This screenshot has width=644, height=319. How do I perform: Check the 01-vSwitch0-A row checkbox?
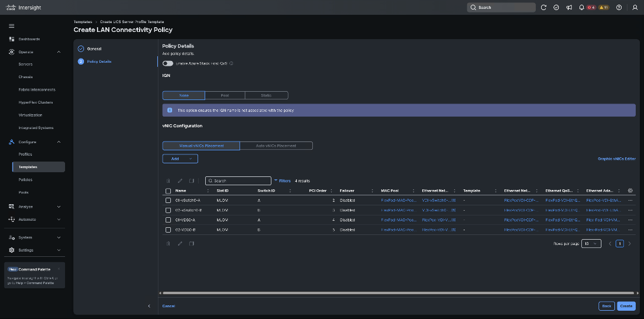click(168, 201)
